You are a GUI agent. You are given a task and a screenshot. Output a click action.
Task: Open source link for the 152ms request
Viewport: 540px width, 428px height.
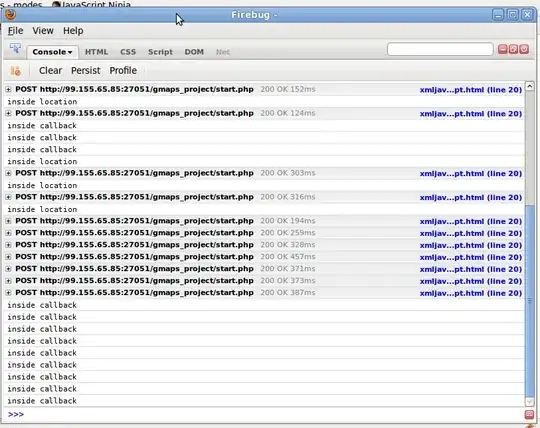coord(471,90)
